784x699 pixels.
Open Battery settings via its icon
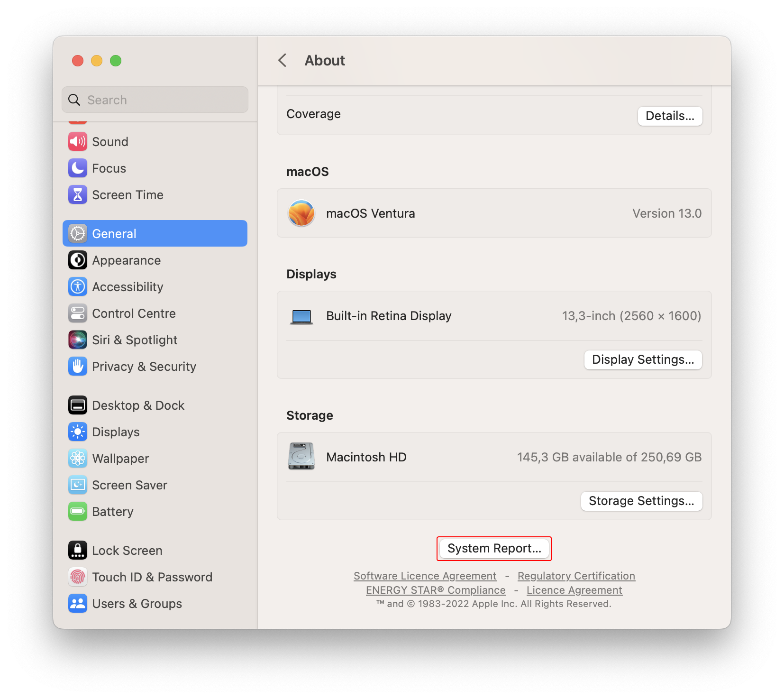coord(77,511)
